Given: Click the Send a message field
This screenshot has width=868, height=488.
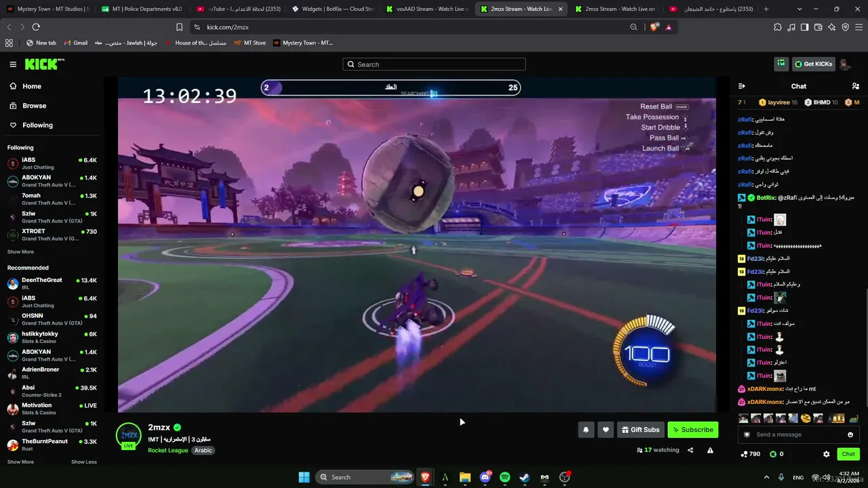Looking at the screenshot, I should point(799,434).
